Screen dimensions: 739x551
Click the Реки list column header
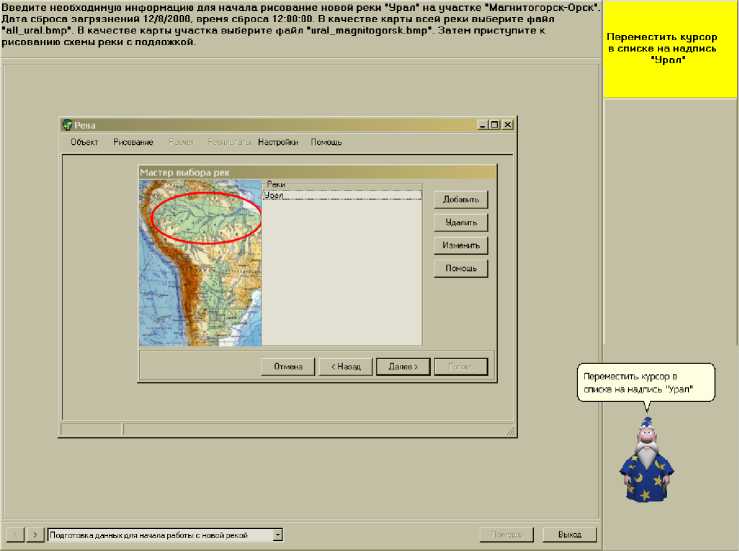[x=342, y=184]
